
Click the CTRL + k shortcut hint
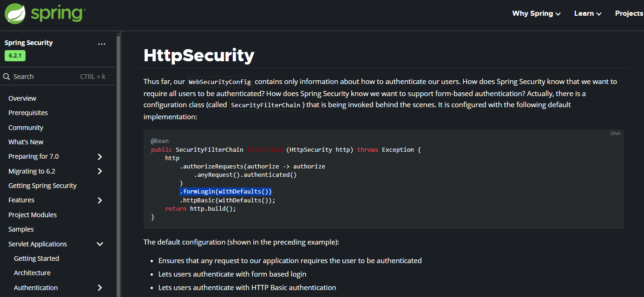coord(93,77)
